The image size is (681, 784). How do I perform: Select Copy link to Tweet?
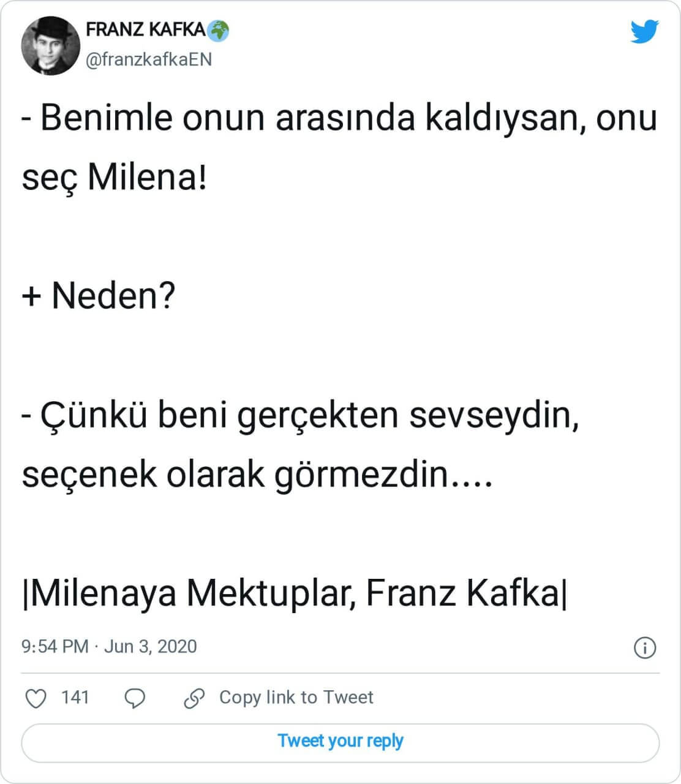click(296, 697)
